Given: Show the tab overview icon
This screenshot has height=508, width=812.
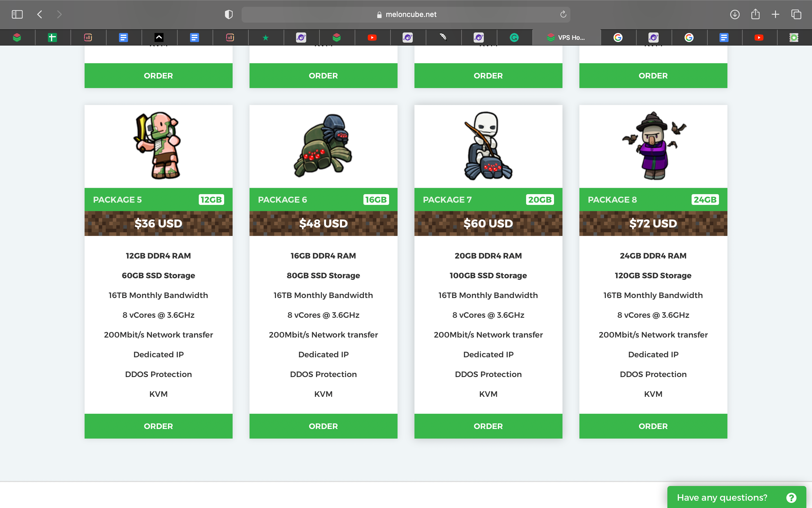Looking at the screenshot, I should (x=796, y=14).
